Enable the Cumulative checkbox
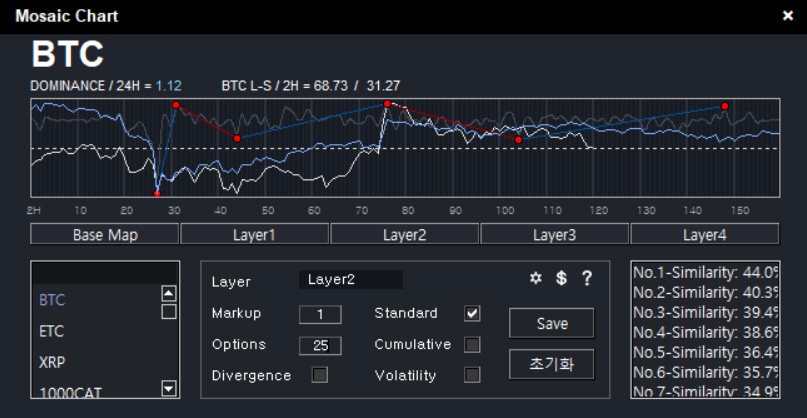Screen dimensions: 807x418 tap(472, 345)
